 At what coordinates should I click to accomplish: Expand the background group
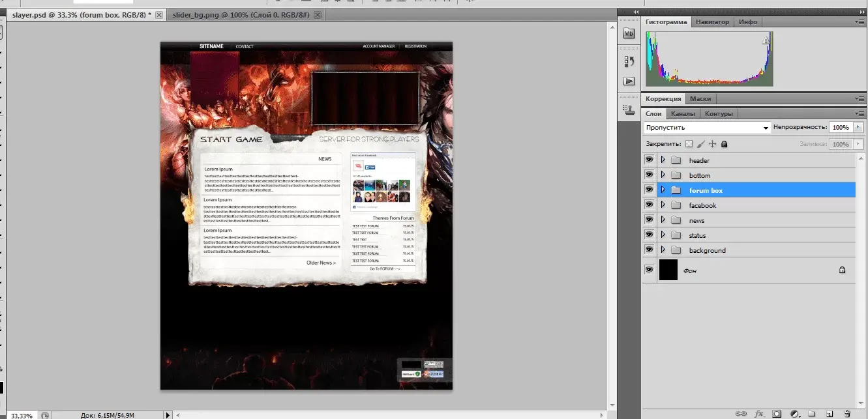pos(663,250)
